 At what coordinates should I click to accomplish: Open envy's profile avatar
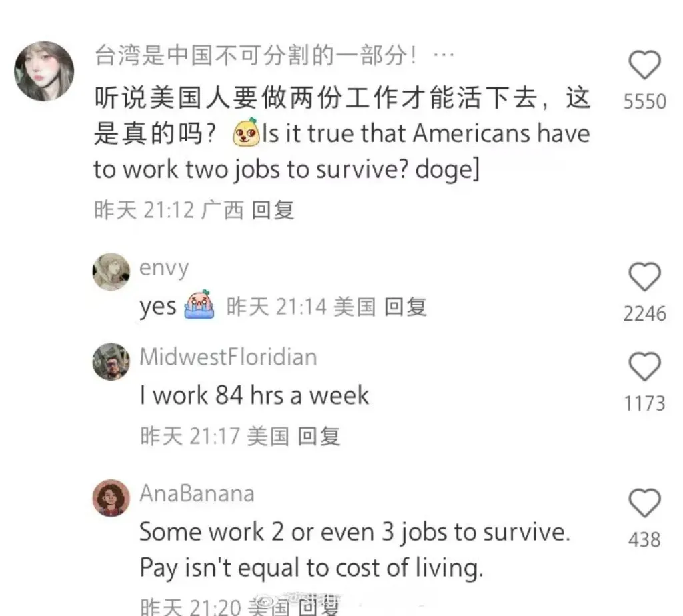[111, 271]
